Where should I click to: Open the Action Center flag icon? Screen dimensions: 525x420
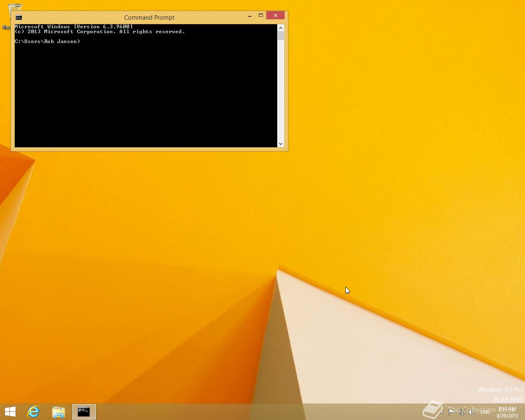(452, 412)
